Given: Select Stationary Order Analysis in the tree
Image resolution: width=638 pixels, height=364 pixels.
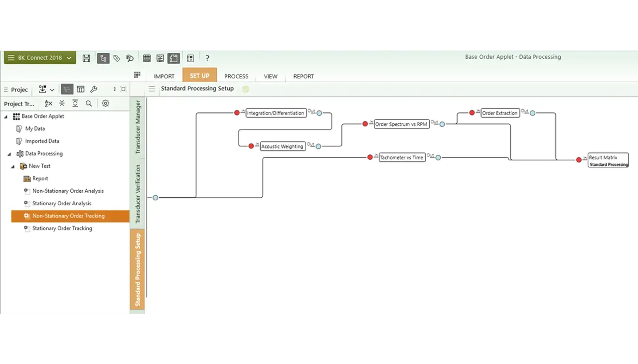Looking at the screenshot, I should pyautogui.click(x=62, y=203).
